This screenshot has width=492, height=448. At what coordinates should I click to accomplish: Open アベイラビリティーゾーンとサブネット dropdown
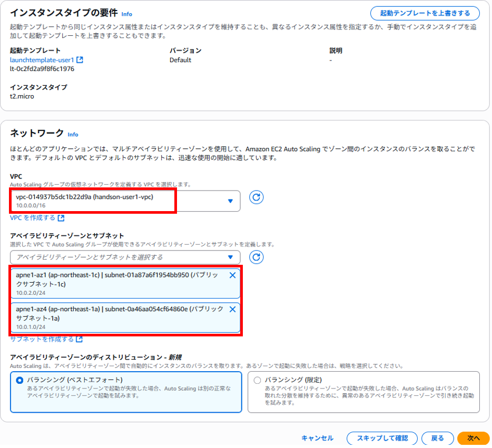[125, 257]
